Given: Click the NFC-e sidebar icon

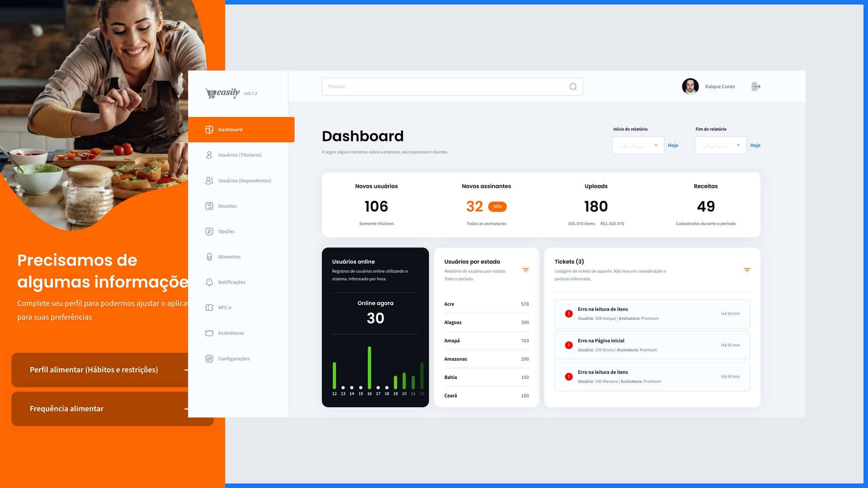Looking at the screenshot, I should point(209,307).
